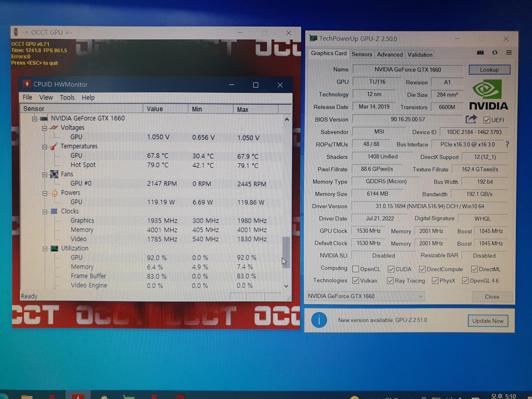Toggle the DirectCompute checkbox

click(422, 269)
